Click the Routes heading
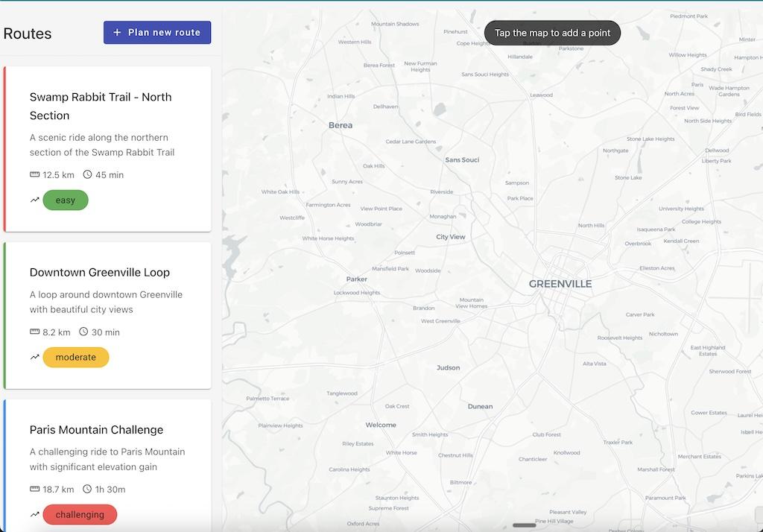 28,34
